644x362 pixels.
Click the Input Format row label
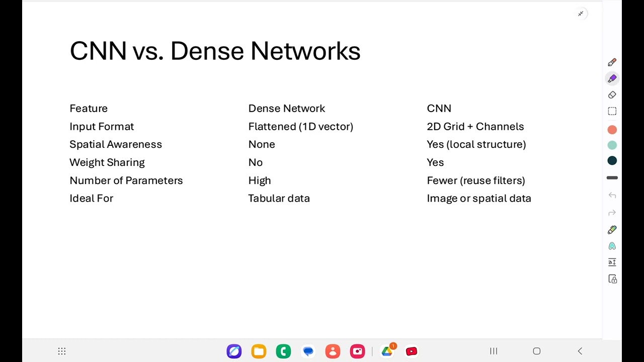click(x=102, y=126)
